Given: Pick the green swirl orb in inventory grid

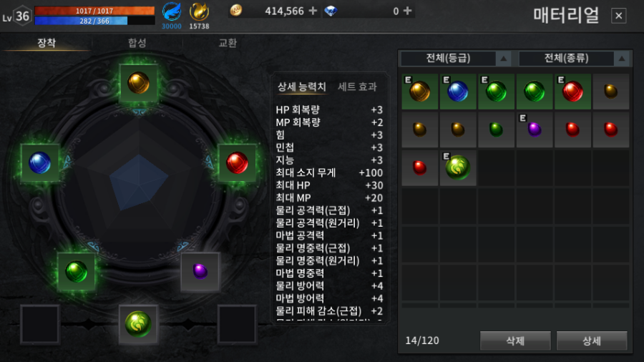Looking at the screenshot, I should pyautogui.click(x=457, y=167).
